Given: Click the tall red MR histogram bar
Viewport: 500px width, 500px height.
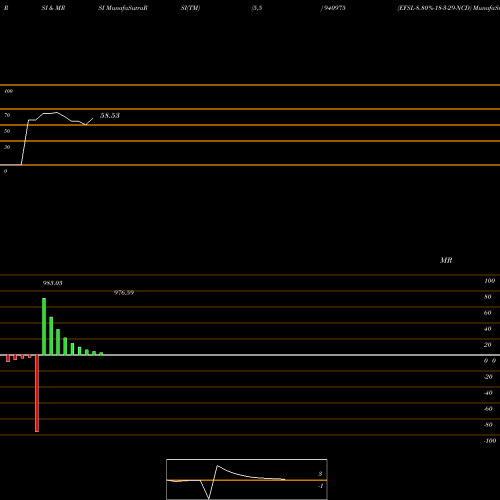Looking at the screenshot, I should click(x=37, y=393).
